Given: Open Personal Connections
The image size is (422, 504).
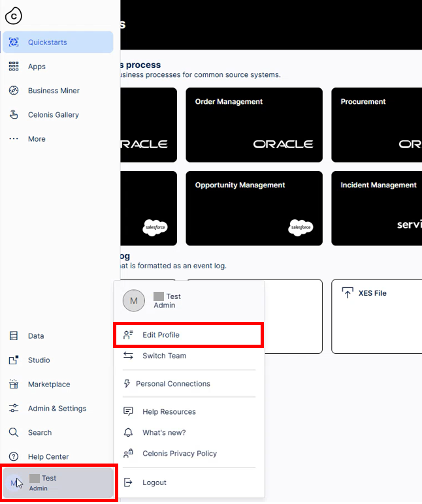Looking at the screenshot, I should tap(189, 383).
